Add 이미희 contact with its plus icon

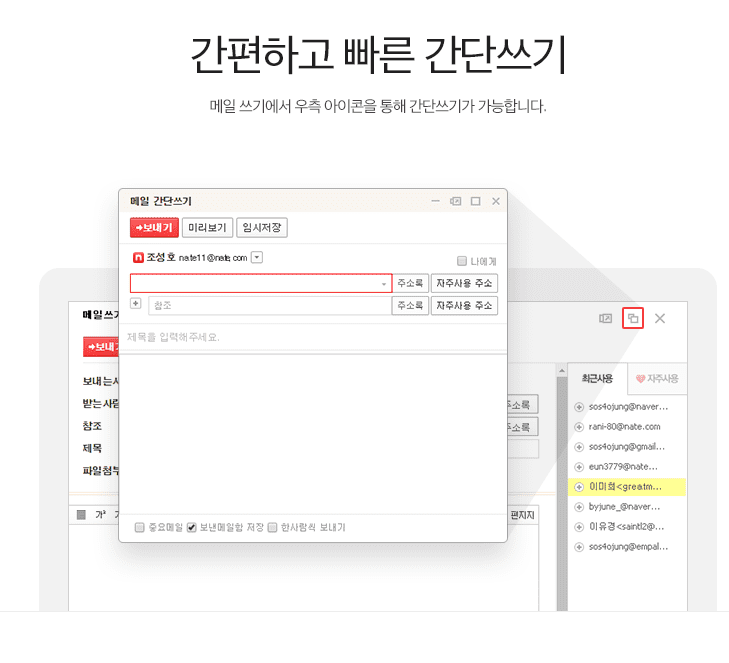pos(579,487)
